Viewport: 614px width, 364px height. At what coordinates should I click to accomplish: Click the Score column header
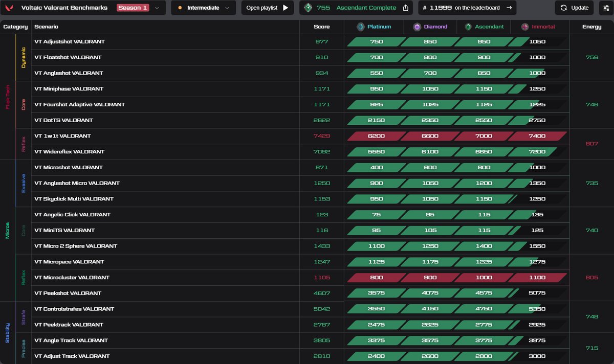[322, 27]
